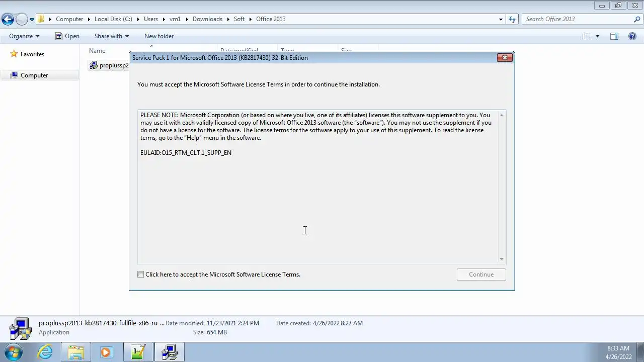This screenshot has height=362, width=644.
Task: Open the Share with menu
Action: pyautogui.click(x=112, y=36)
